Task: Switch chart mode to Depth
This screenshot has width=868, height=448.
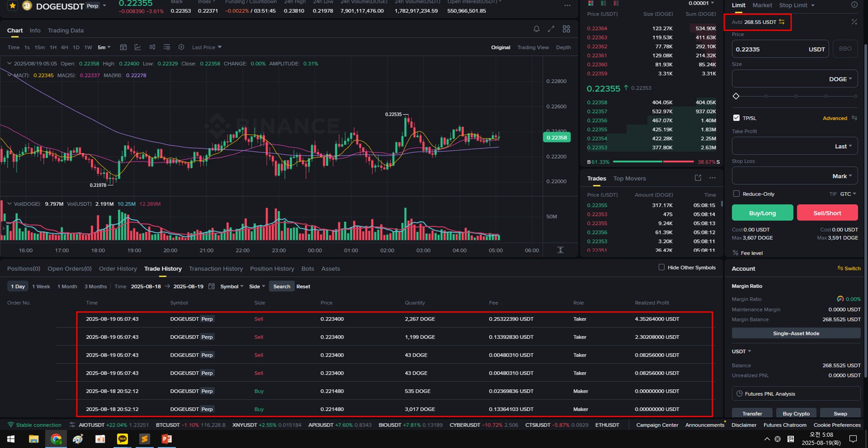Action: coord(563,47)
